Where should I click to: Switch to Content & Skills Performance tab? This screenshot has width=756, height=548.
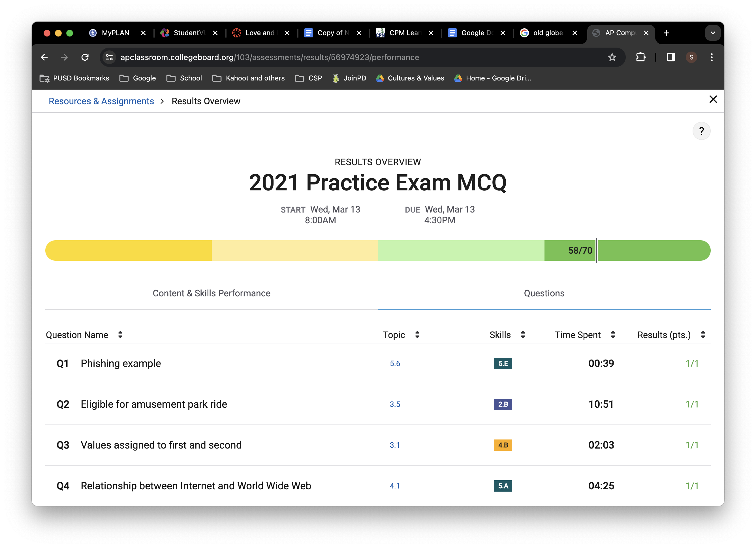tap(211, 293)
